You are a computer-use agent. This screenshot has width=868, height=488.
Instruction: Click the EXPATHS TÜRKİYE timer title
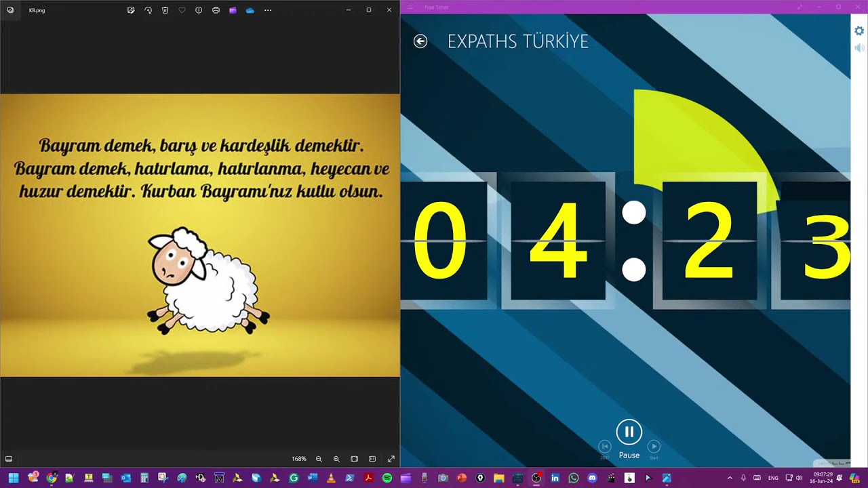518,41
